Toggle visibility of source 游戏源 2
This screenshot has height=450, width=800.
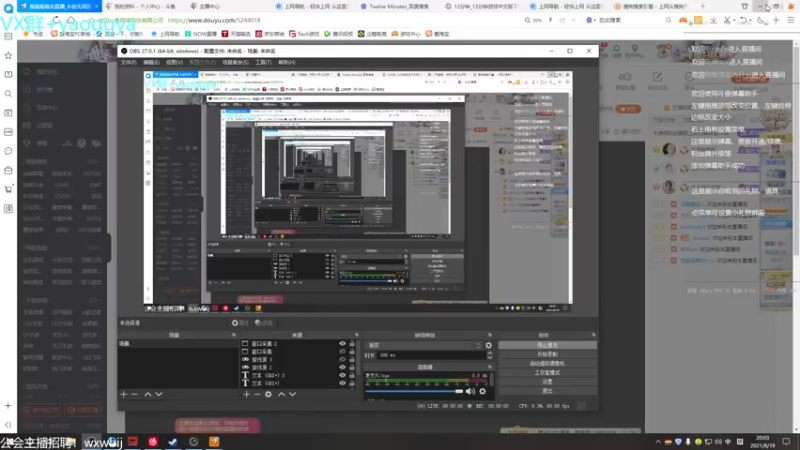[342, 367]
